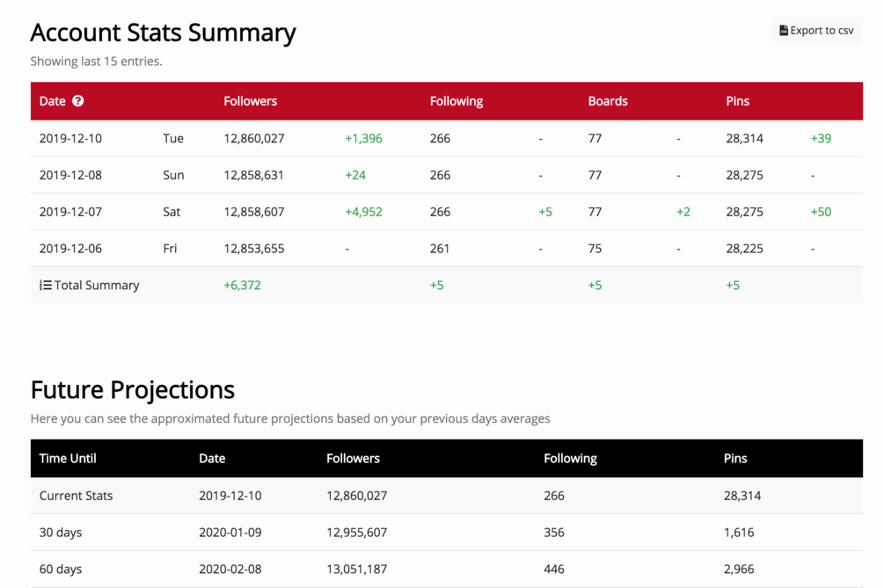Screen dimensions: 884x588
Task: Click the Future Projections heading
Action: [x=132, y=389]
